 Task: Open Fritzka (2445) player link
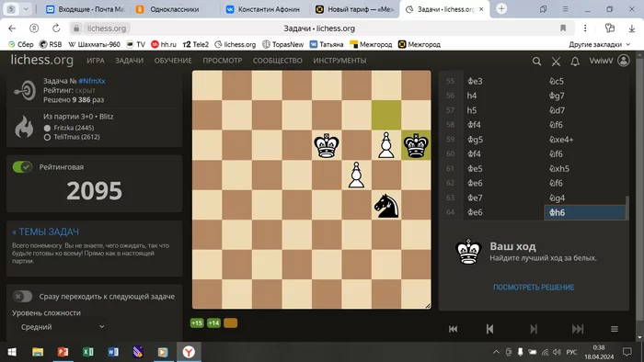coord(74,128)
